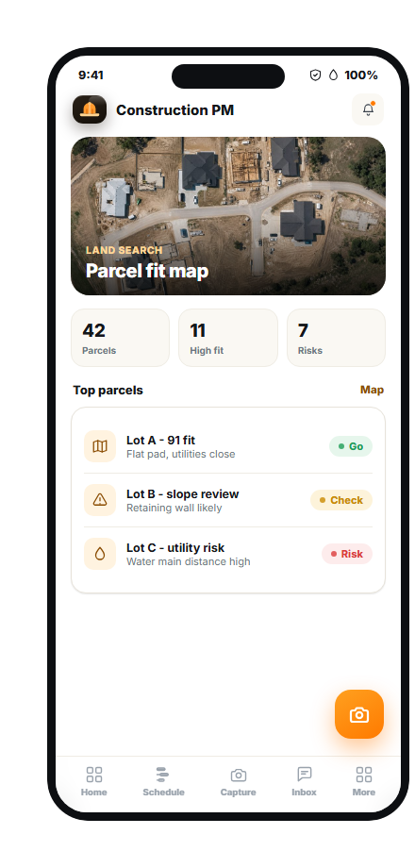Viewport: 415px width, 868px height.
Task: Open the Capture tab
Action: (x=238, y=781)
